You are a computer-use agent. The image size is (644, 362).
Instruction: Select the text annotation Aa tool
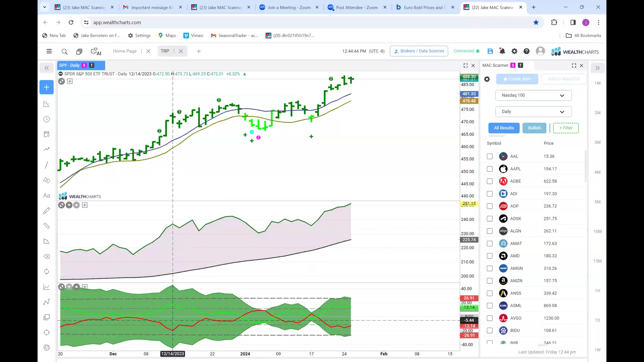(x=47, y=195)
